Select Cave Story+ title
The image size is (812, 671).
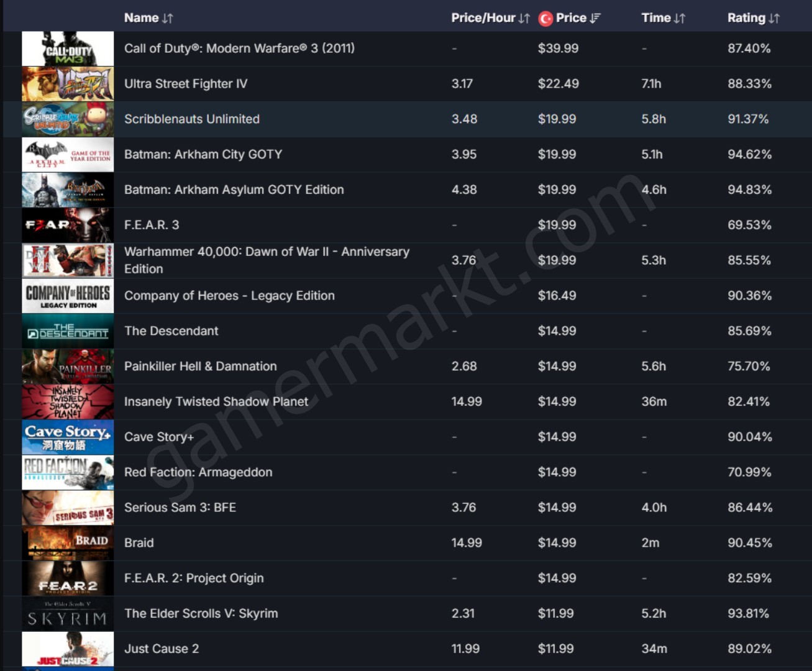[x=159, y=437]
